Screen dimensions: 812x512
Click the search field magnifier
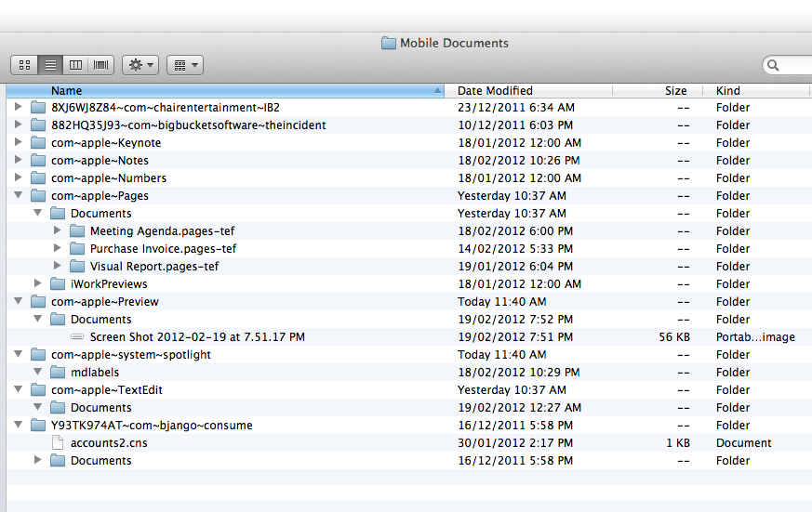coord(773,65)
